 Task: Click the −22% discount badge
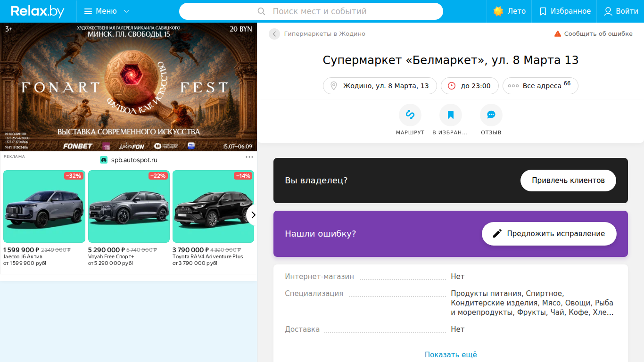pyautogui.click(x=158, y=176)
